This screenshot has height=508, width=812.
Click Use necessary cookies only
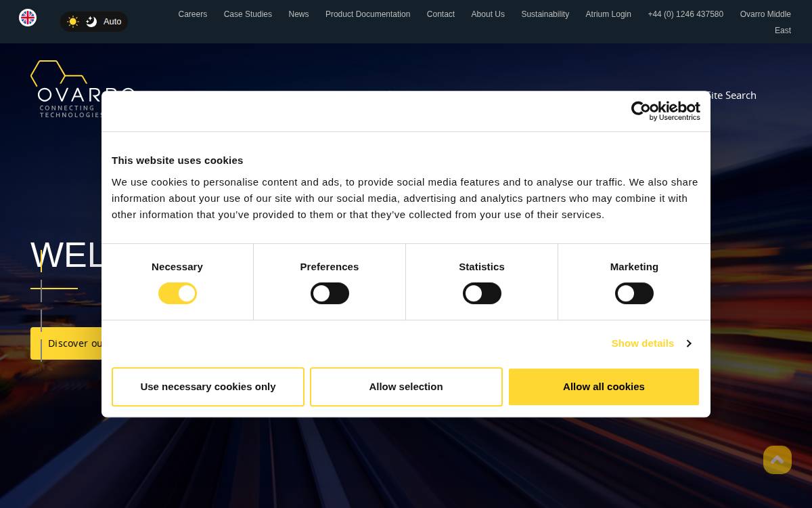(x=208, y=387)
